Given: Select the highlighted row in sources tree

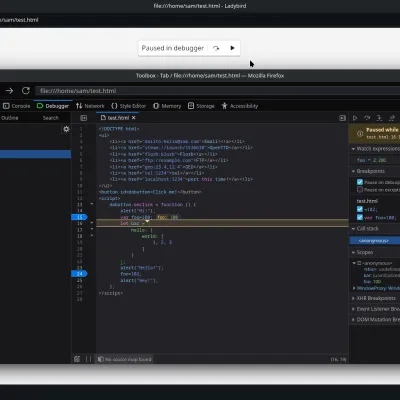Looking at the screenshot, I should pyautogui.click(x=35, y=154).
